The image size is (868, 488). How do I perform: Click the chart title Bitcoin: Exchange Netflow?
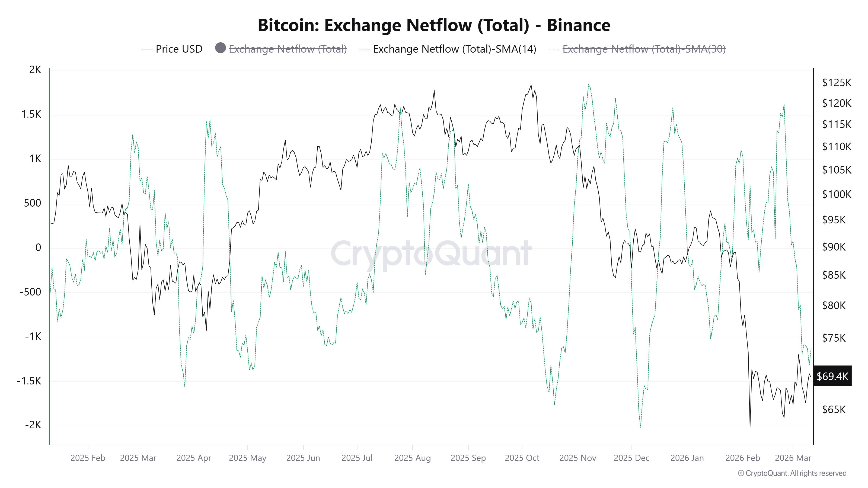coord(434,25)
